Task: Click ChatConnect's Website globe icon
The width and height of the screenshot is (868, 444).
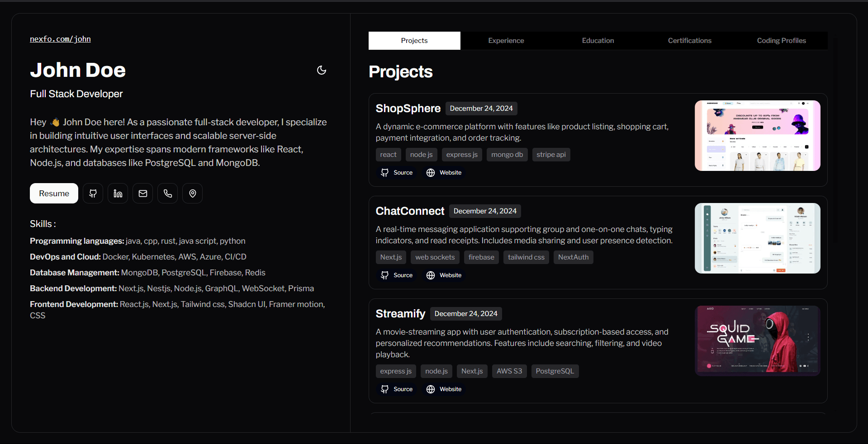Action: click(x=430, y=275)
